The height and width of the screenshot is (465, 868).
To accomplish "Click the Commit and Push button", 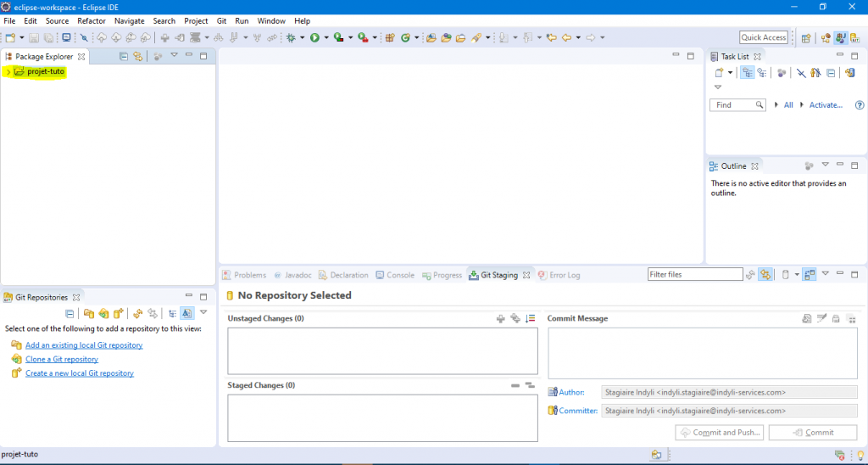I will [720, 432].
